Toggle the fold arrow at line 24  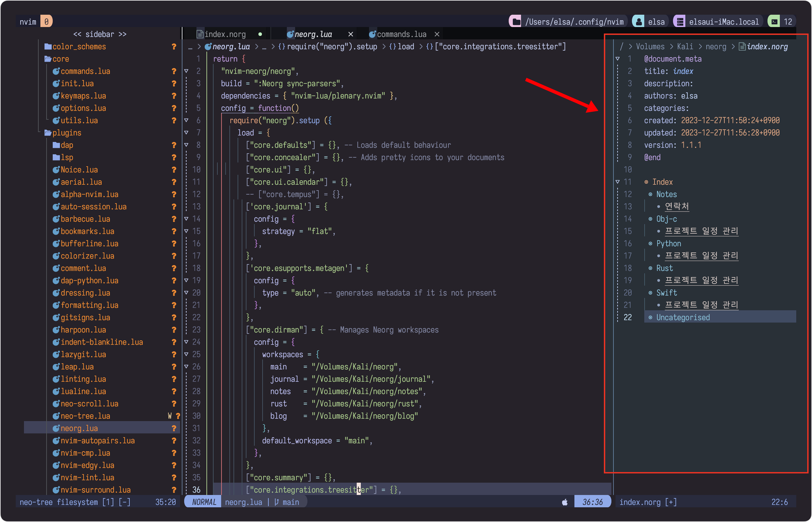[186, 342]
